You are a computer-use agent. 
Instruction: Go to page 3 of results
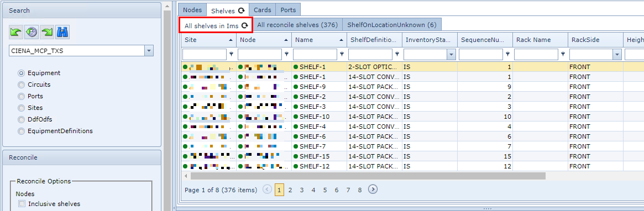click(x=301, y=189)
